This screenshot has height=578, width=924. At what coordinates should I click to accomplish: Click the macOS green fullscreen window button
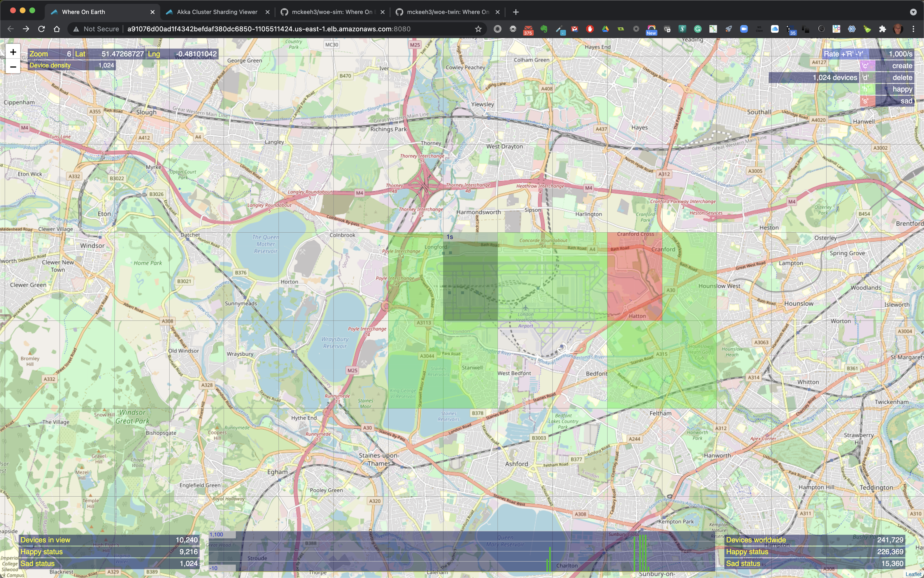32,11
